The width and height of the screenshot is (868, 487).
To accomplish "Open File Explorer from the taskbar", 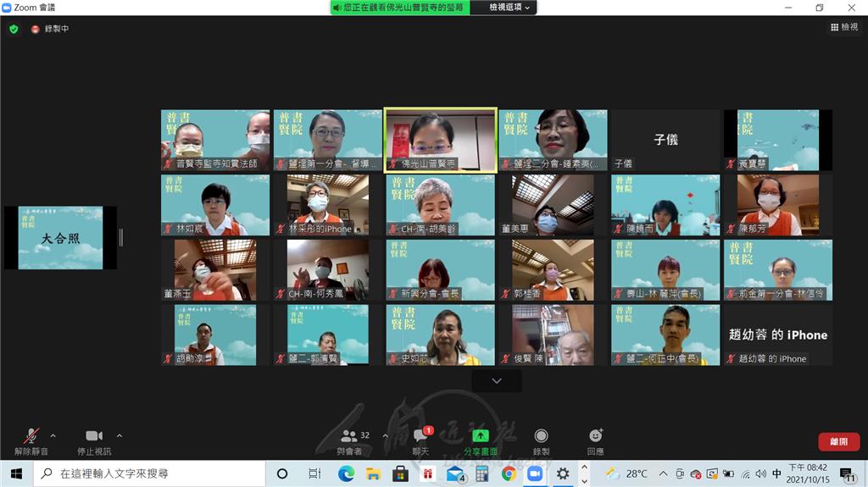I will coord(374,473).
